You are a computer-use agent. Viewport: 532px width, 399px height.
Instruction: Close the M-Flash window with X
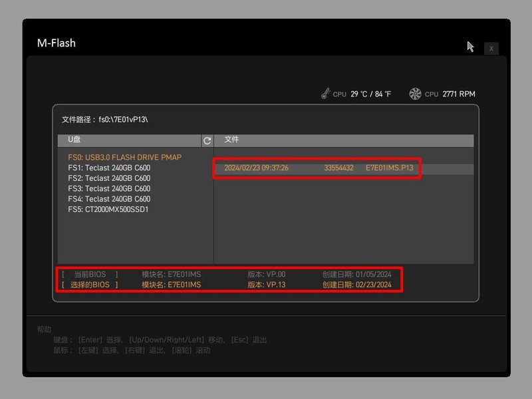491,49
